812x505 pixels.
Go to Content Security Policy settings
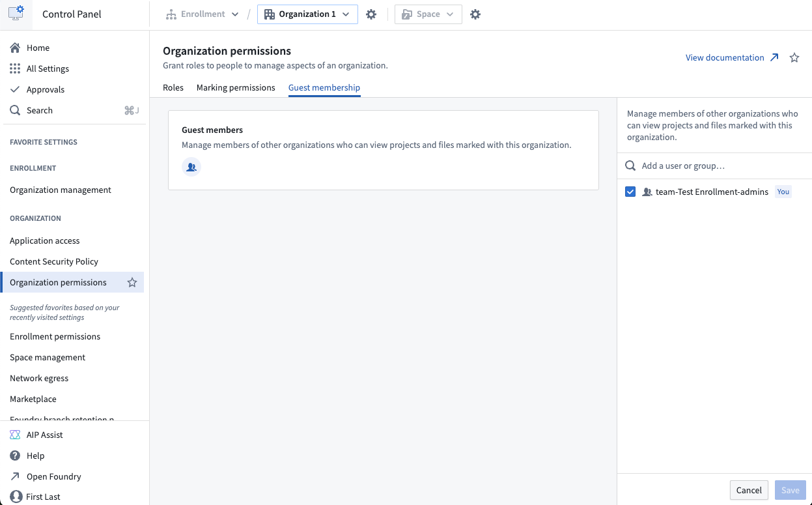click(54, 261)
